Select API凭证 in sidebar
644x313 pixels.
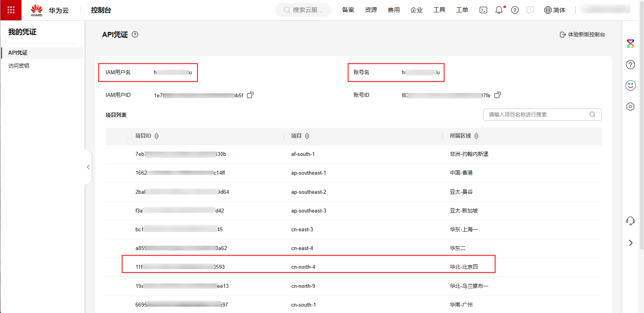click(42, 53)
